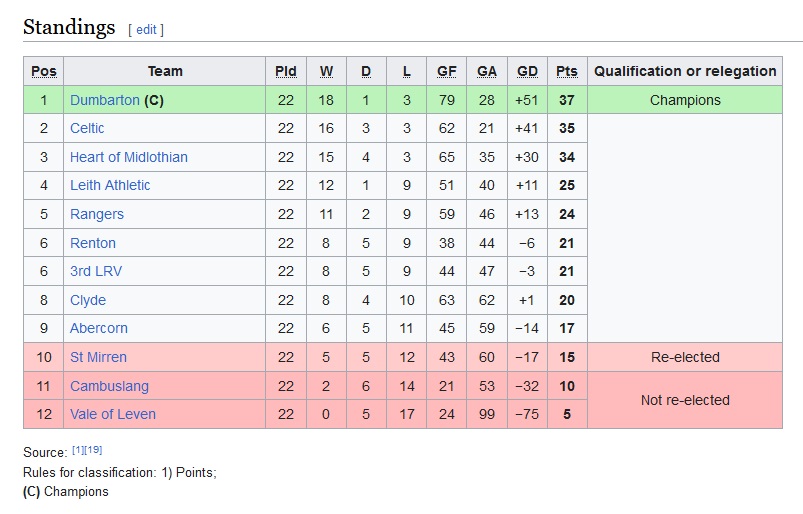Click the Rangers team link

coord(97,214)
